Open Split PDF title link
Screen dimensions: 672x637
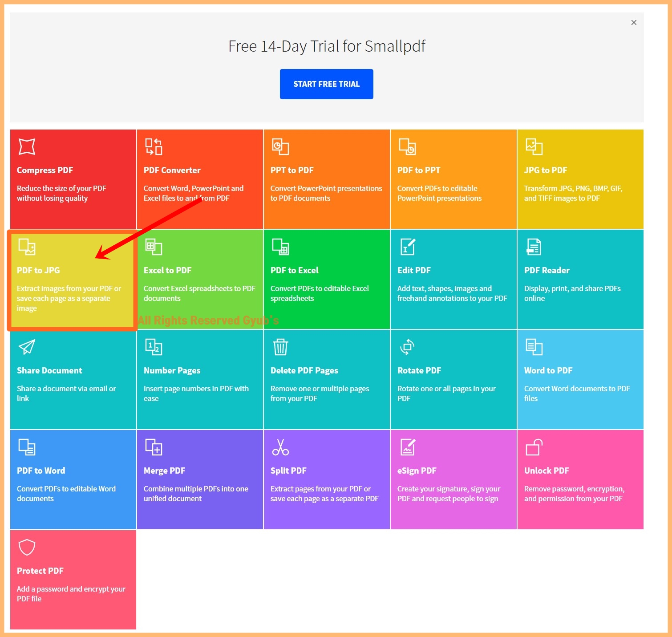click(288, 471)
